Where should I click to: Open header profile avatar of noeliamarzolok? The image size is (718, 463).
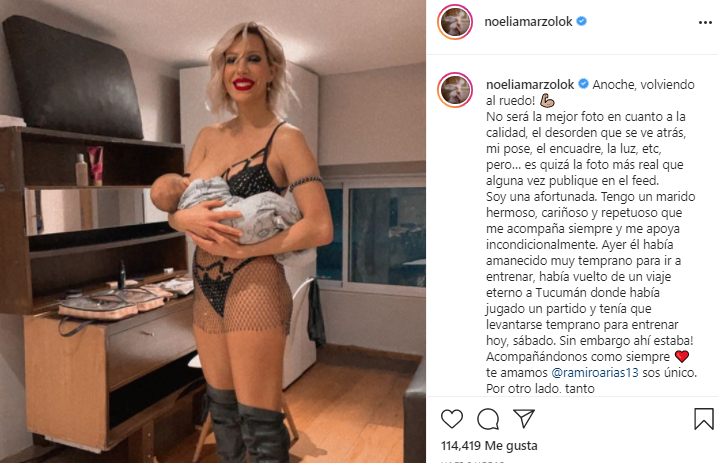point(455,22)
